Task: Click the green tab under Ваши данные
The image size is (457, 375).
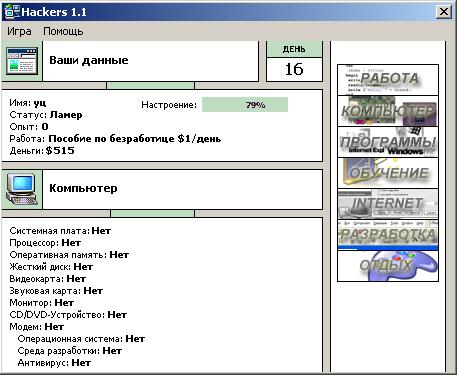Action: [150, 85]
